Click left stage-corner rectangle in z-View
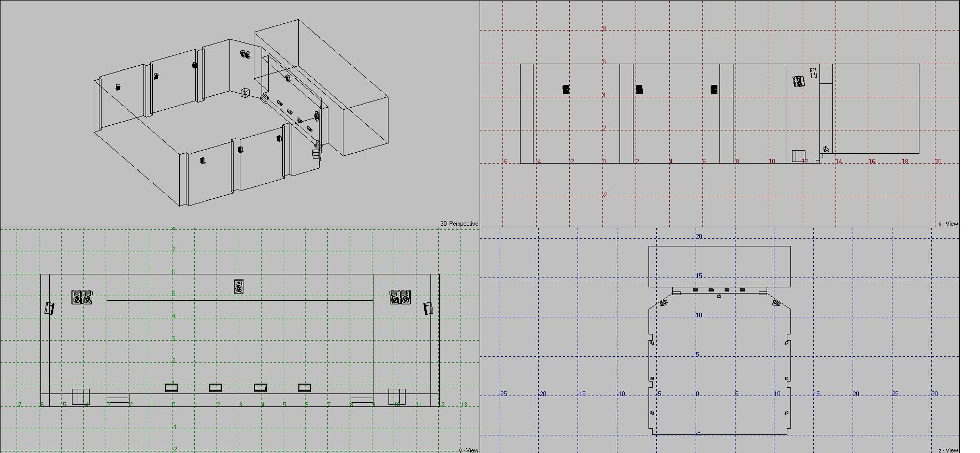Viewport: 980px width, 453px height. coord(676,293)
